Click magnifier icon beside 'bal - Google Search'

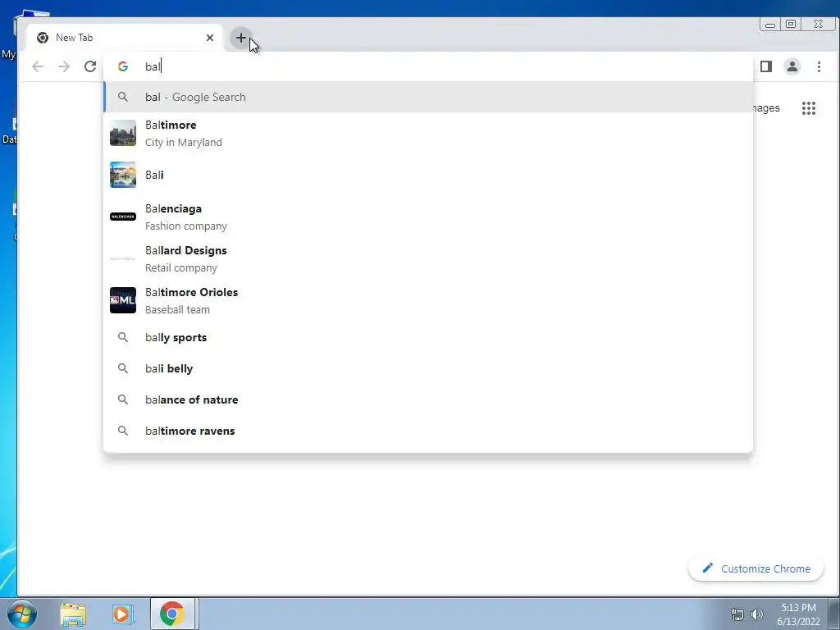coord(123,97)
